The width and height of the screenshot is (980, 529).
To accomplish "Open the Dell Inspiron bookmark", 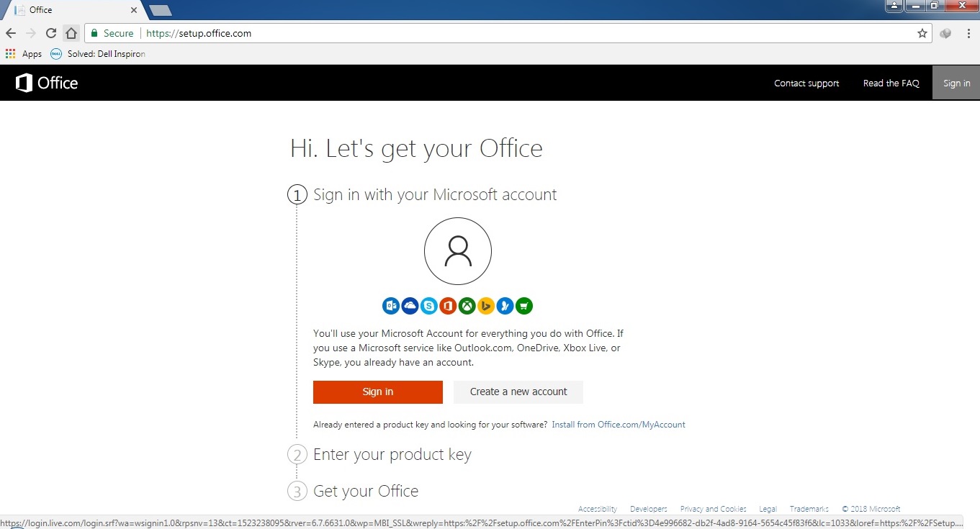I will click(98, 54).
